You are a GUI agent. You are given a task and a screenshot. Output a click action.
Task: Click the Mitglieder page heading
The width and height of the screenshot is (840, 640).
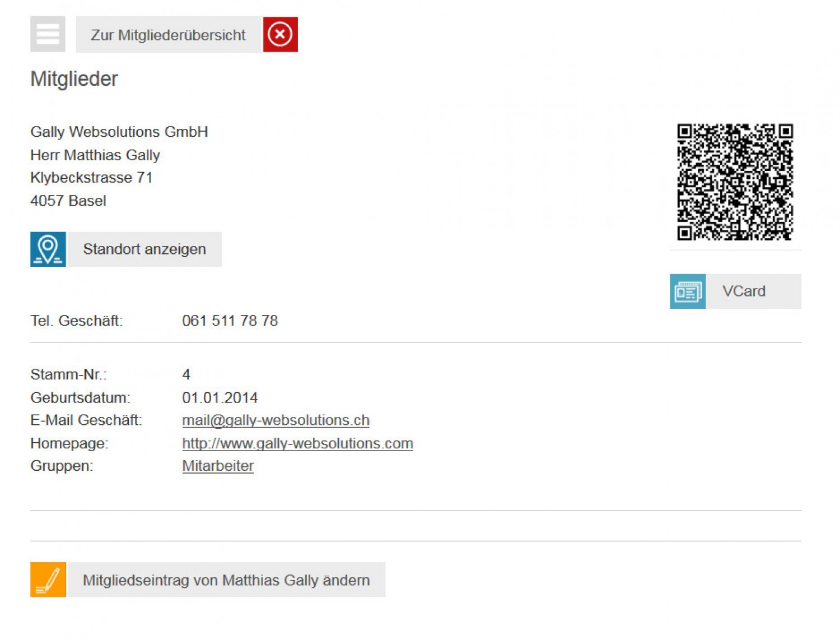[x=74, y=79]
